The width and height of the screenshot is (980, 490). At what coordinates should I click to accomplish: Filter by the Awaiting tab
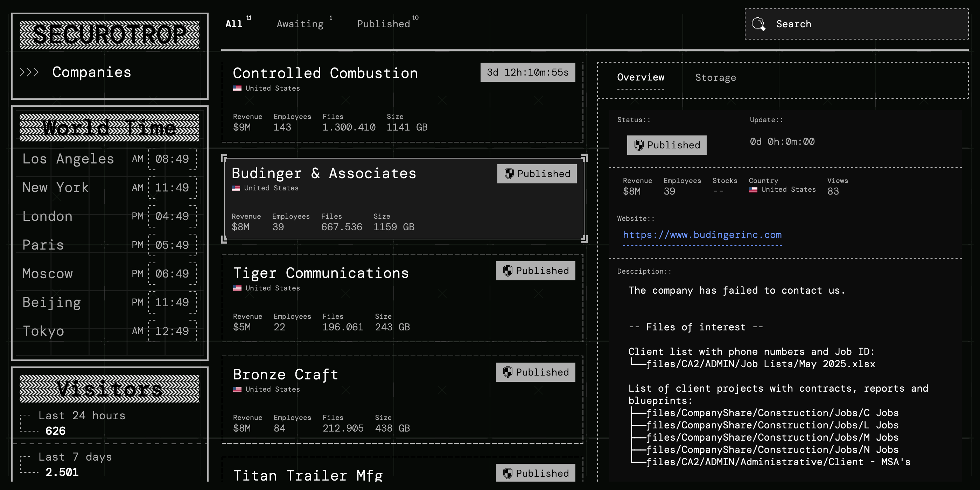(x=300, y=24)
